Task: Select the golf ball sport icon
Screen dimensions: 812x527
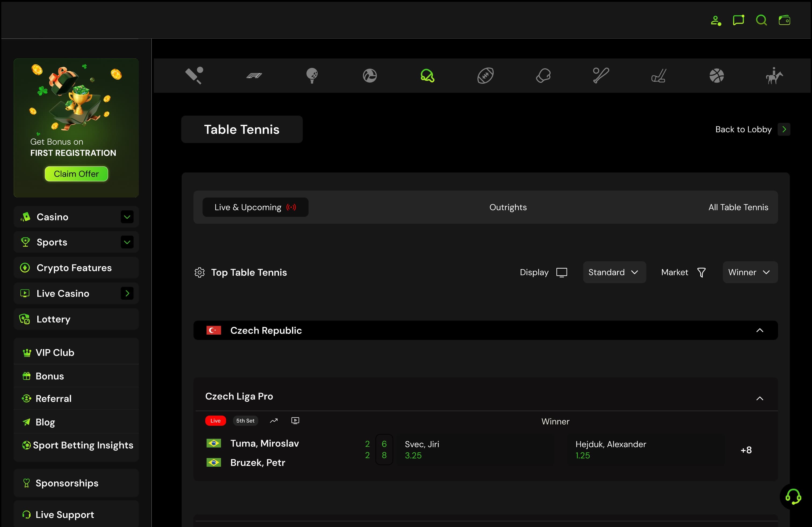Action: click(312, 75)
